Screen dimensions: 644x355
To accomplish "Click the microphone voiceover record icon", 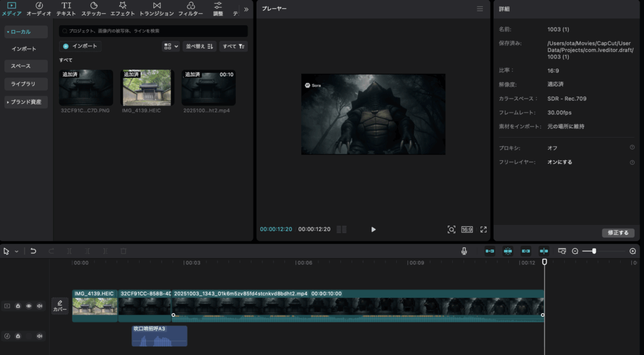I will 464,251.
